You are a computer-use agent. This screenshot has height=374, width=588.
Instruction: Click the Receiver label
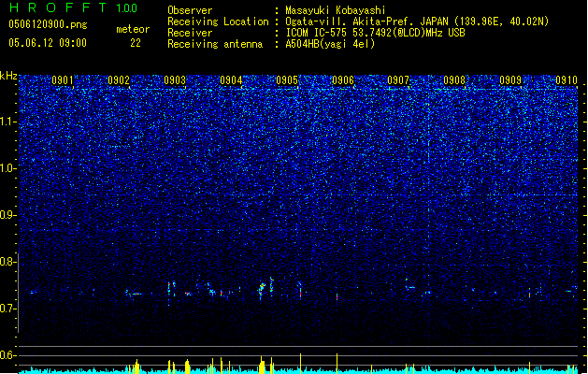point(190,33)
